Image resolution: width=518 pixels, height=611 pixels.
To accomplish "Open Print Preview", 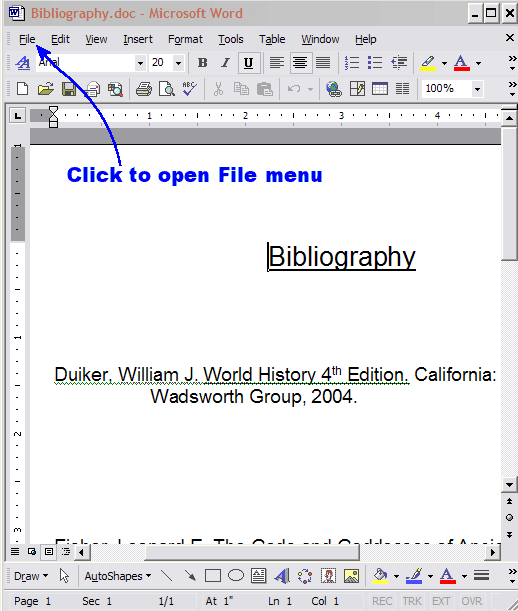I will 167,89.
